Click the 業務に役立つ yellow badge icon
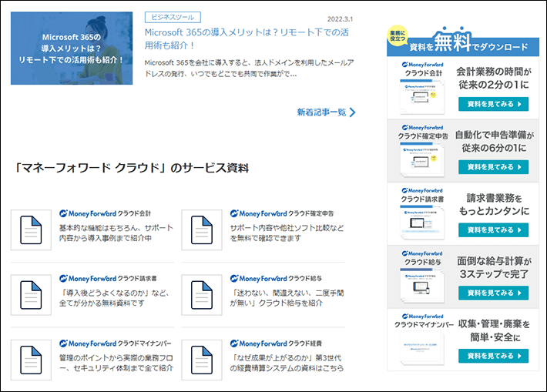547x392 pixels. [x=398, y=35]
